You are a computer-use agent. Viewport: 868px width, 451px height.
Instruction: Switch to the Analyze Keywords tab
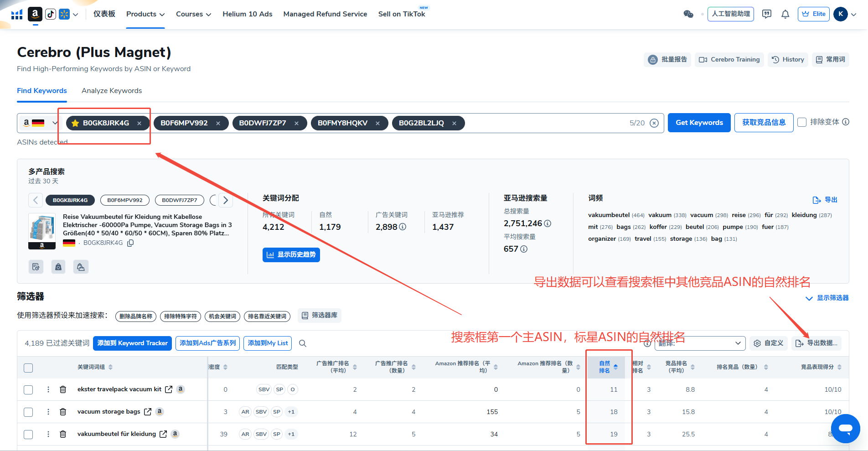point(112,91)
